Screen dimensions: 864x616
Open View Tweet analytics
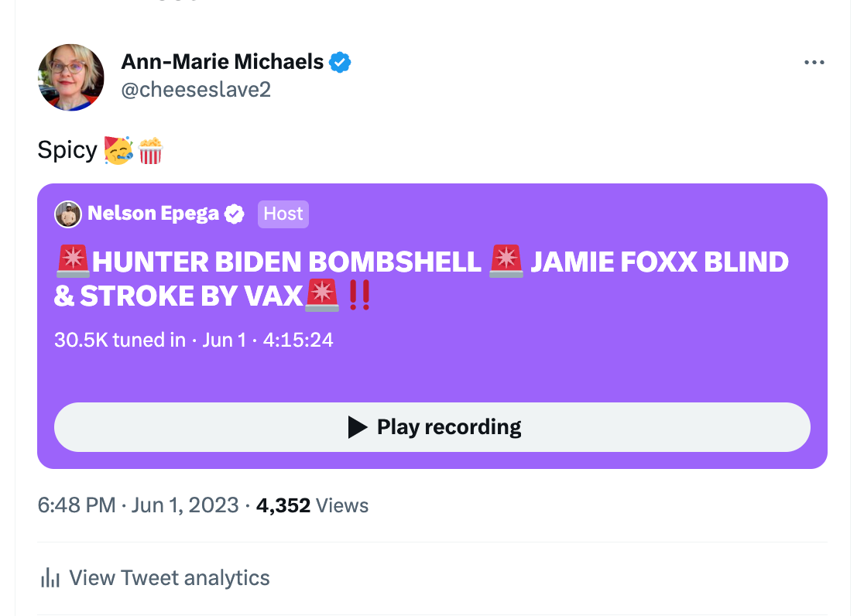[169, 577]
